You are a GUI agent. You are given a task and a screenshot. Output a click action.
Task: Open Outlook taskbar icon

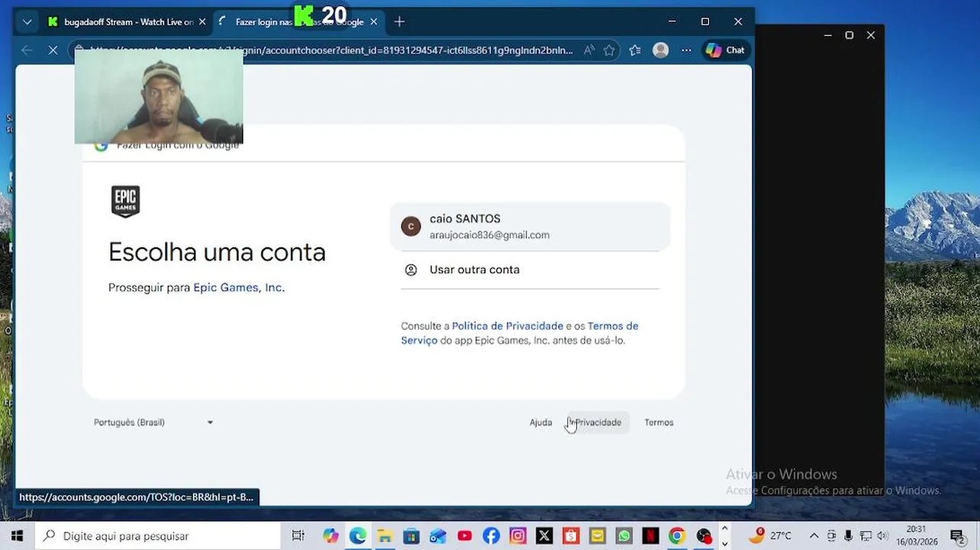tap(437, 536)
